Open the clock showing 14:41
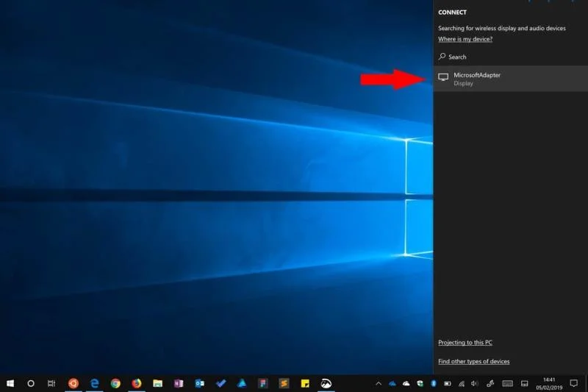588x392 pixels. pyautogui.click(x=549, y=383)
